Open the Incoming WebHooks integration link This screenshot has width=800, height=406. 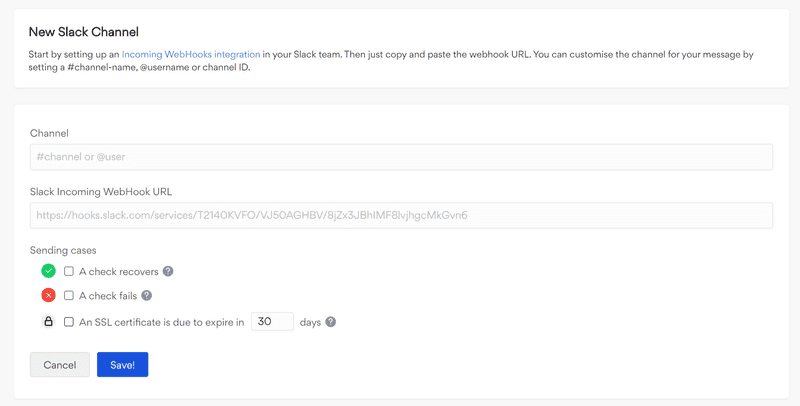191,54
